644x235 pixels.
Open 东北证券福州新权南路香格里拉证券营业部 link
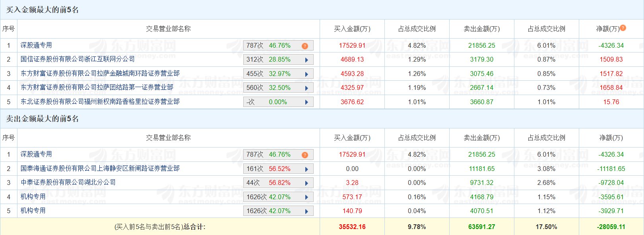coord(100,102)
